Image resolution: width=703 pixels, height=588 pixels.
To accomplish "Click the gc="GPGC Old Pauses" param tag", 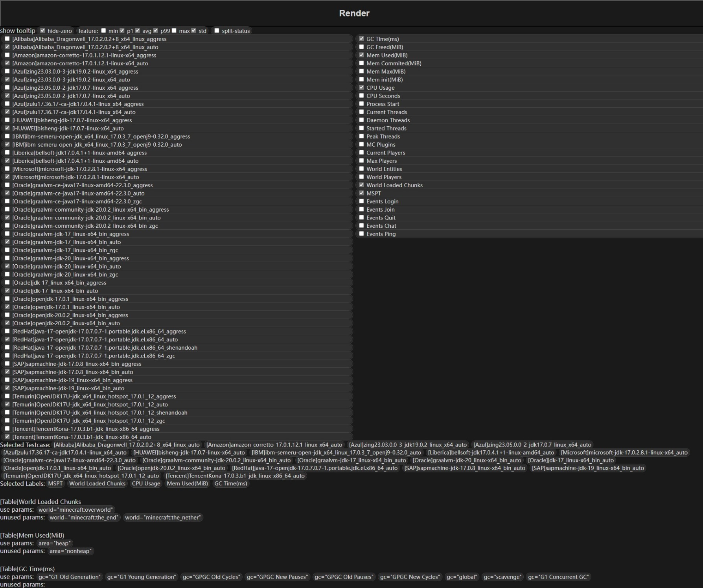I will point(344,577).
